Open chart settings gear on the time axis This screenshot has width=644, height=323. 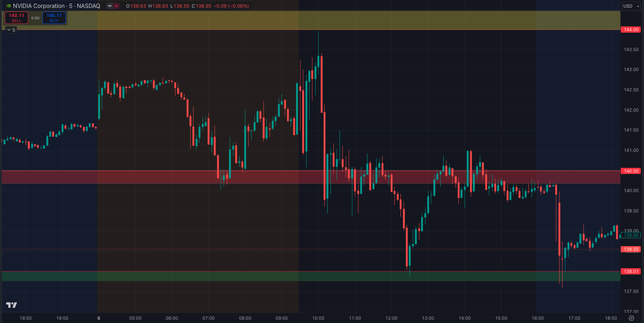point(632,318)
